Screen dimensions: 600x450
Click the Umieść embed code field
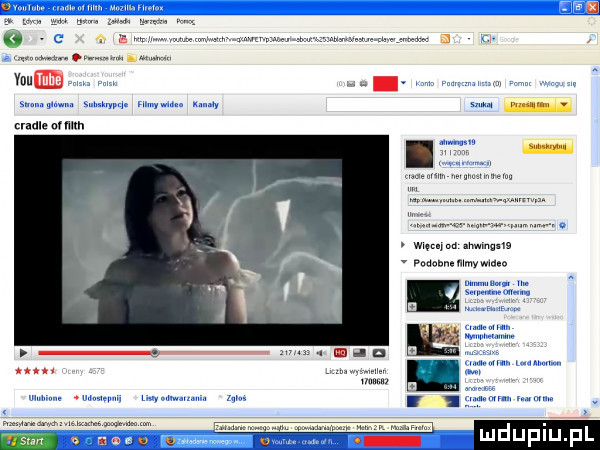(481, 225)
